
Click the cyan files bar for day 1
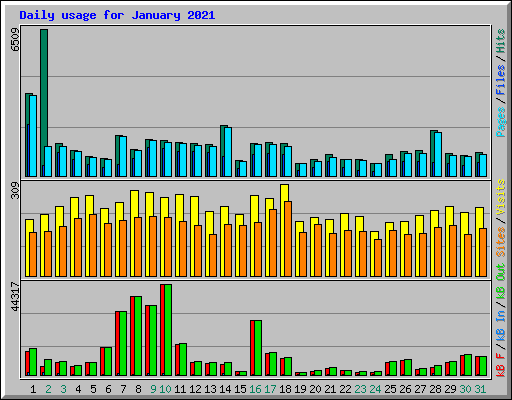pyautogui.click(x=33, y=136)
